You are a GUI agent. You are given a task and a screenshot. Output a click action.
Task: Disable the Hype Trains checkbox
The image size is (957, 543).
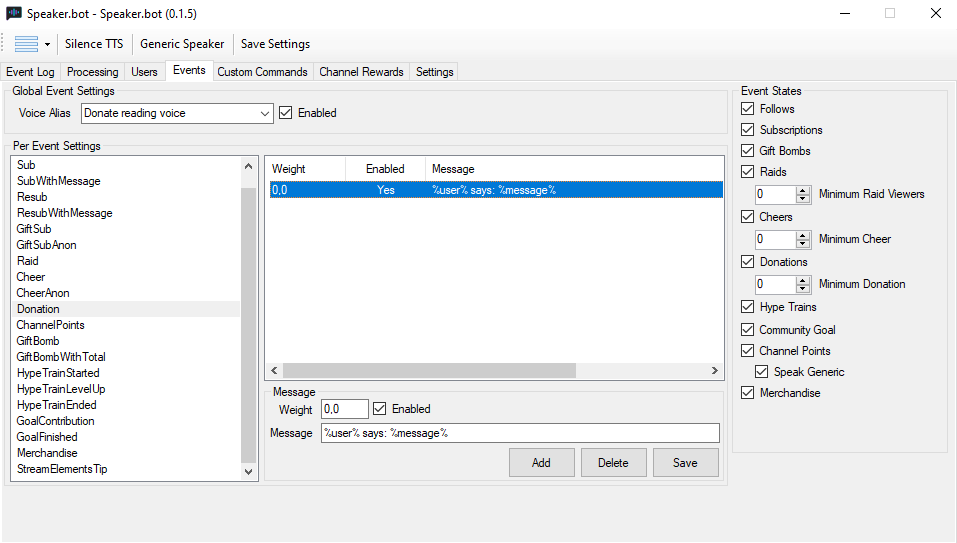(748, 307)
